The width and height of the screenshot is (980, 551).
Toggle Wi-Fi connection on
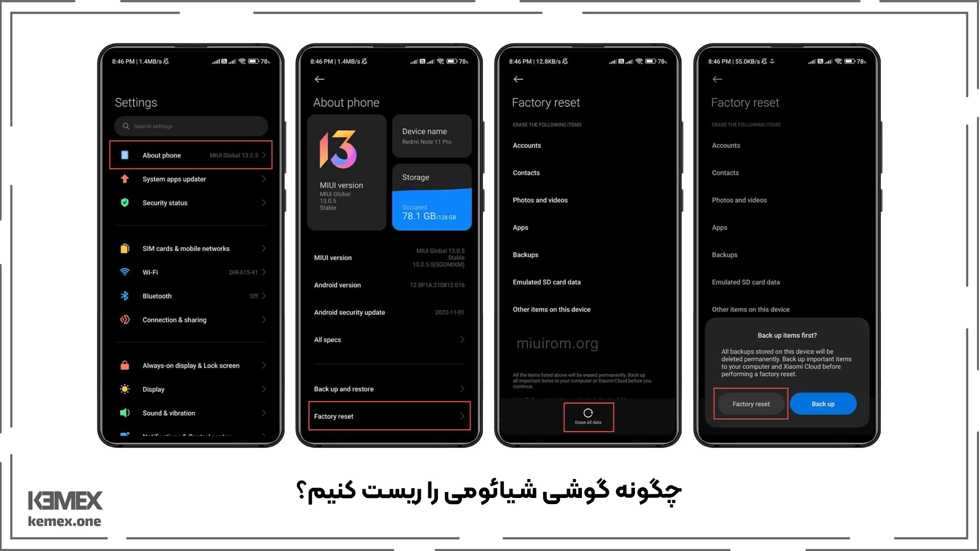pyautogui.click(x=190, y=272)
